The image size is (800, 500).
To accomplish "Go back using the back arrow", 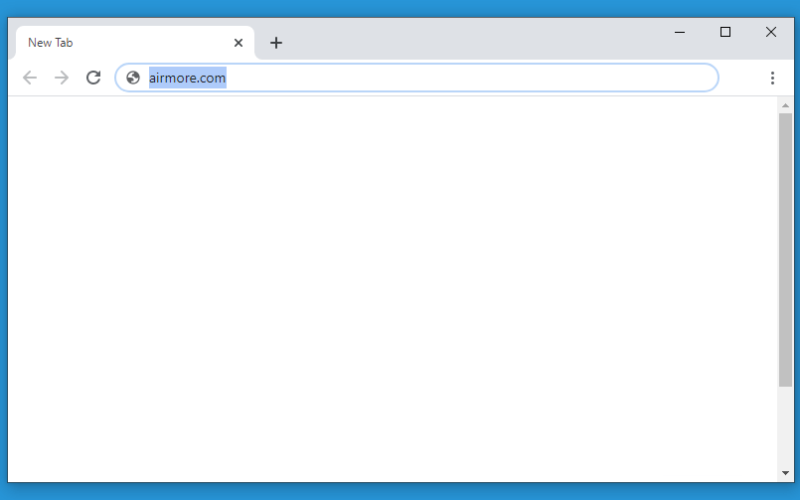I will pos(30,78).
